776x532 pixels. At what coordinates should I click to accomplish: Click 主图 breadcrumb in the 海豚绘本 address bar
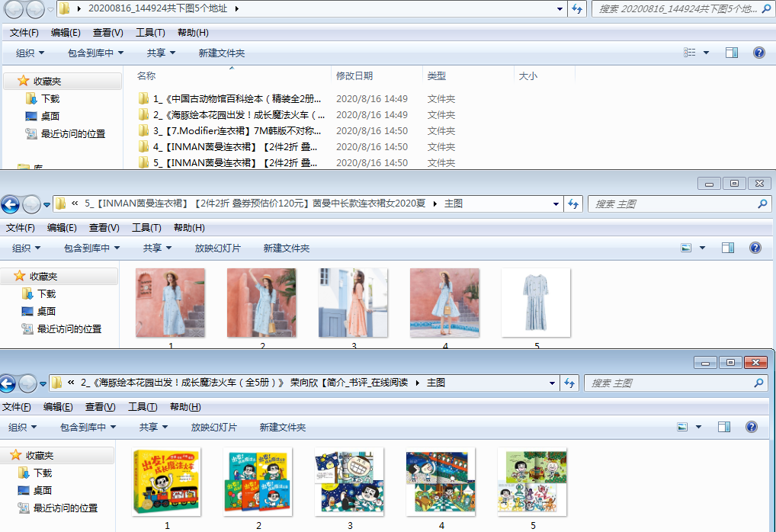pyautogui.click(x=436, y=383)
